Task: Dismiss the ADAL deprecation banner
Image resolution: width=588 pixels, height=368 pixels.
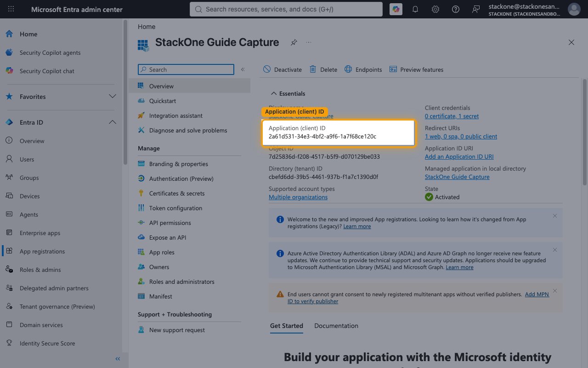Action: tap(555, 250)
